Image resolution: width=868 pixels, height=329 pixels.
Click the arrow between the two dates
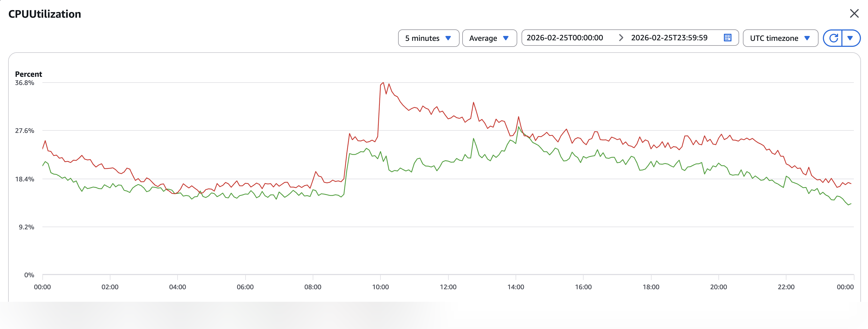point(621,38)
